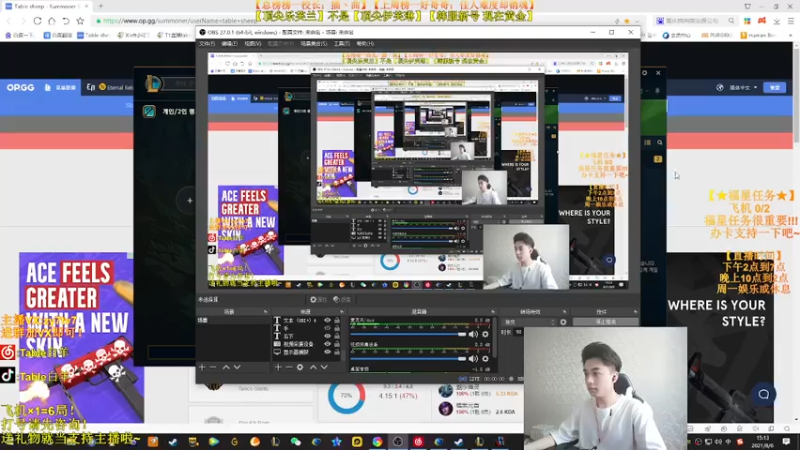Pop out the 混音器 dock panel
This screenshot has width=800, height=450.
pyautogui.click(x=493, y=311)
